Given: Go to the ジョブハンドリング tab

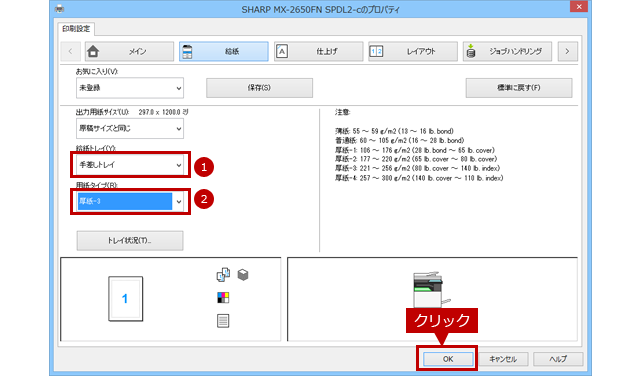Looking at the screenshot, I should (x=507, y=51).
